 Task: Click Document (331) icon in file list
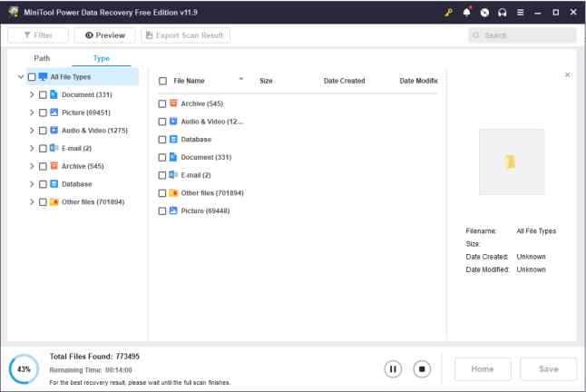[173, 157]
